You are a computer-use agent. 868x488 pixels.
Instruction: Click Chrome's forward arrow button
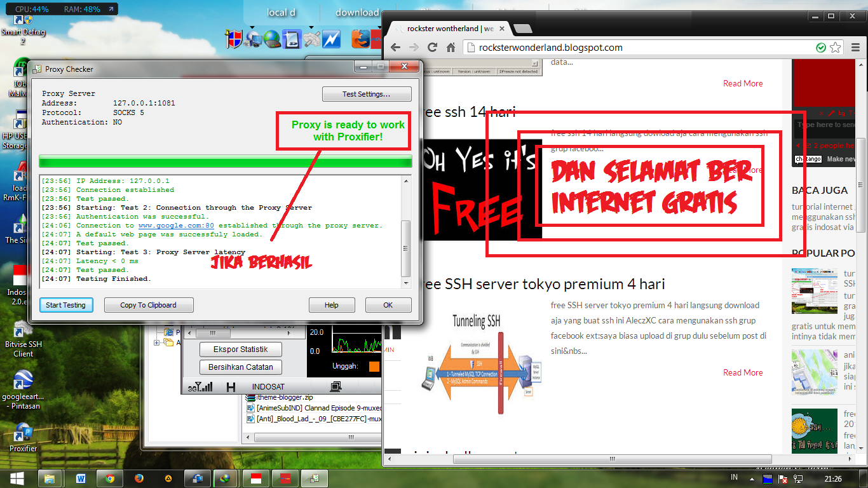(x=414, y=48)
